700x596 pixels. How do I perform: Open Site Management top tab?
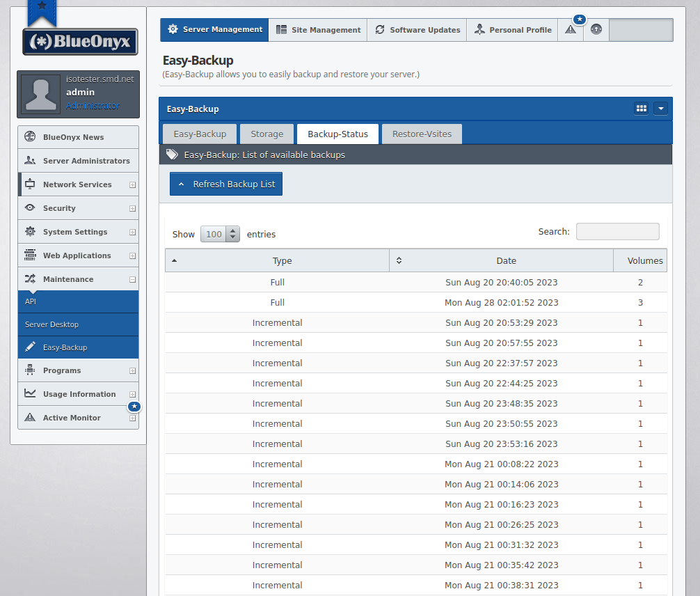tap(318, 29)
